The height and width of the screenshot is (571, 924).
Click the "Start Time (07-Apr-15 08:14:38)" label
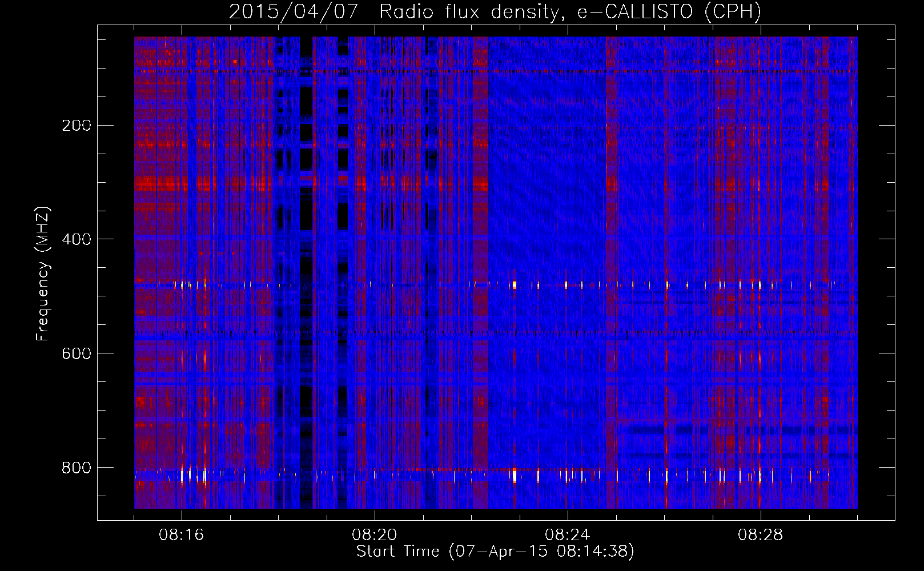[495, 552]
